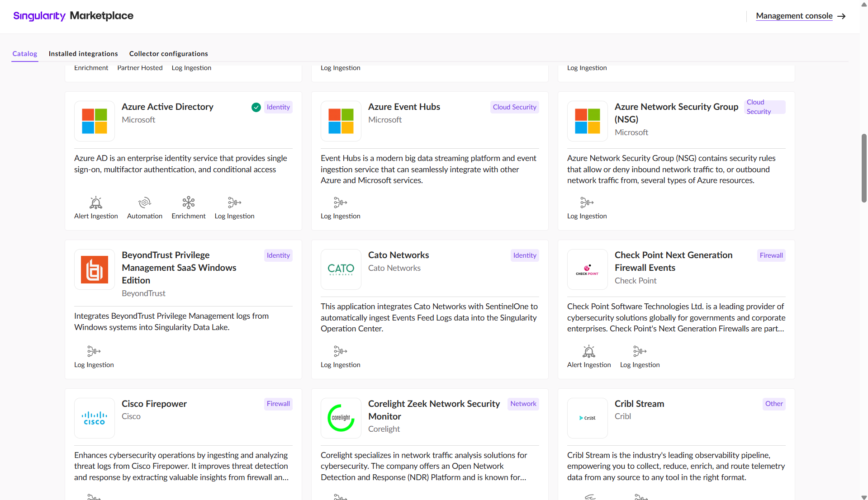Click the green installed checkmark on Azure Active Directory
The height and width of the screenshot is (500, 868).
256,107
